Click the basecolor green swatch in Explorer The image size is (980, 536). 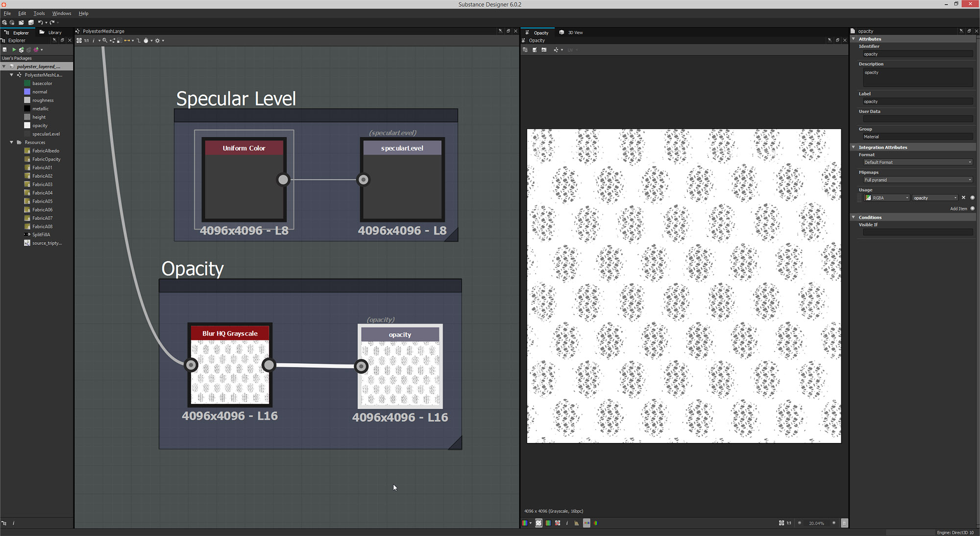click(27, 83)
